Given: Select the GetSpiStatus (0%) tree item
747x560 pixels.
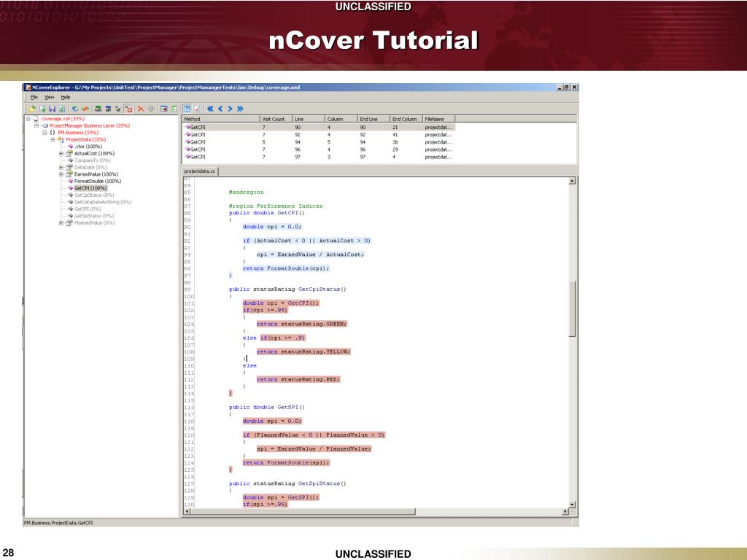Looking at the screenshot, I should 94,216.
